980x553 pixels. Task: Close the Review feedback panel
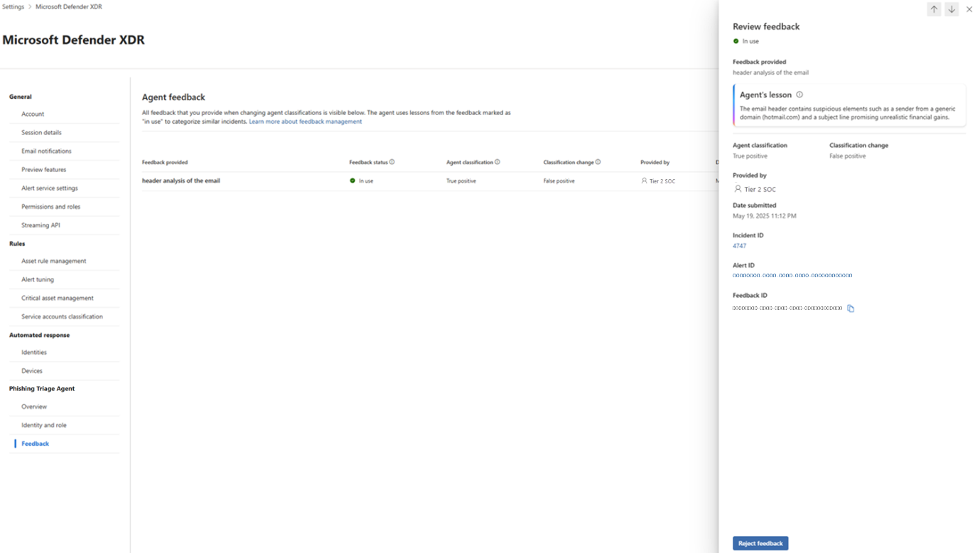click(969, 9)
